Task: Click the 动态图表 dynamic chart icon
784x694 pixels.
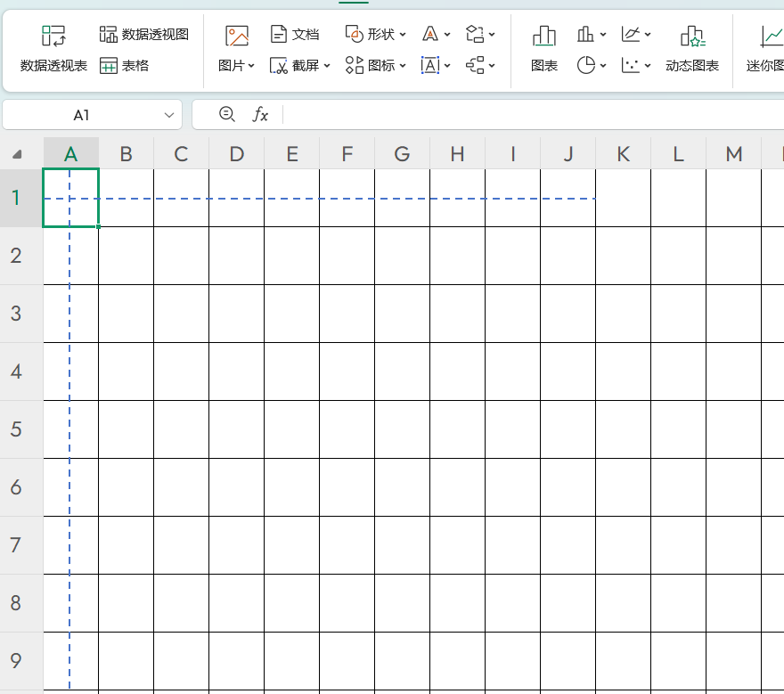Action: [691, 48]
